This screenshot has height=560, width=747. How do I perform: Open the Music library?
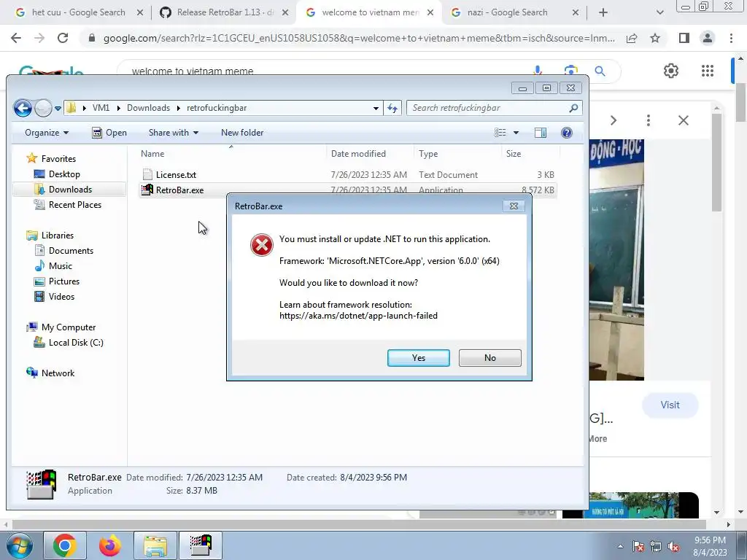tap(53, 265)
